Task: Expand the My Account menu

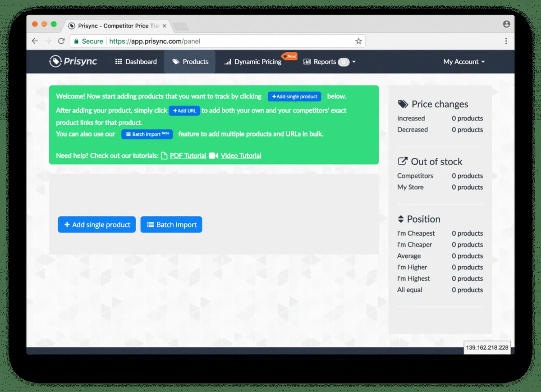Action: tap(464, 62)
